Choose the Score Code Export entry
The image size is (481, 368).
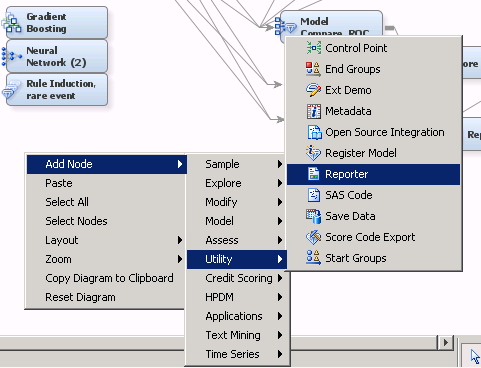click(x=373, y=237)
